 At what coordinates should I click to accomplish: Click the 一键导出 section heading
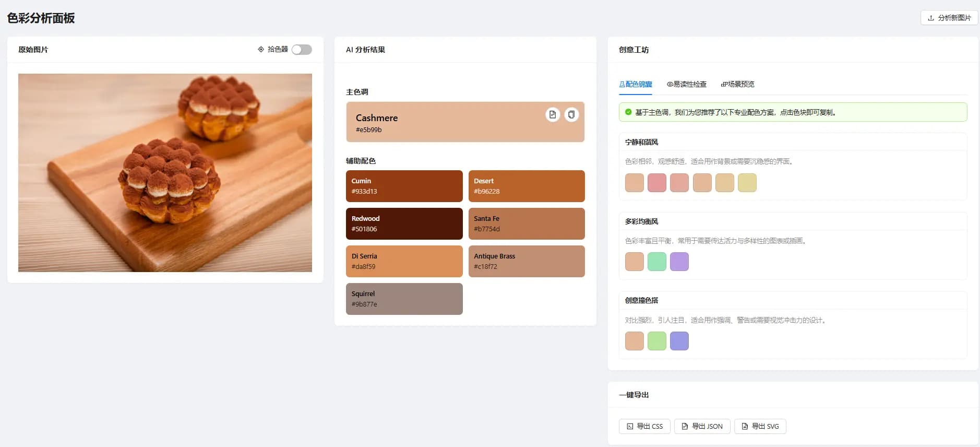(634, 395)
